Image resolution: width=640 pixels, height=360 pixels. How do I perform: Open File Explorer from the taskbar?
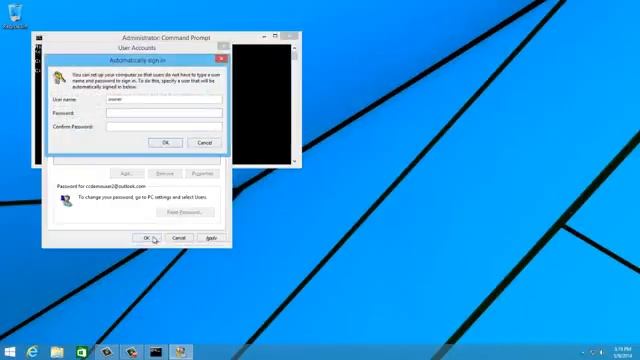57,352
